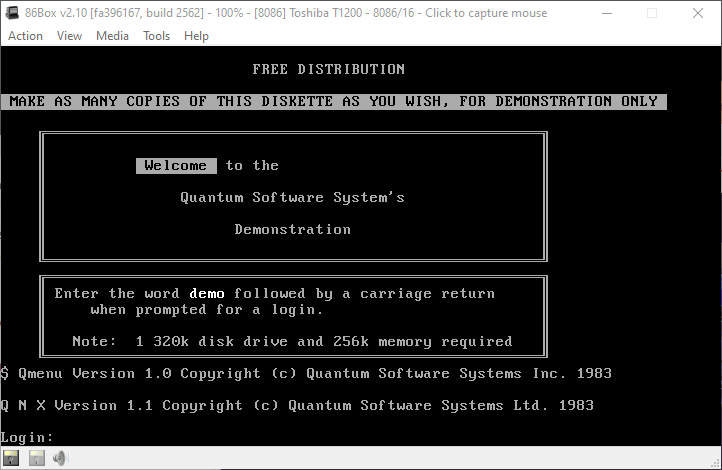Click the second floppy drive status icon
The height and width of the screenshot is (470, 722).
(36, 458)
